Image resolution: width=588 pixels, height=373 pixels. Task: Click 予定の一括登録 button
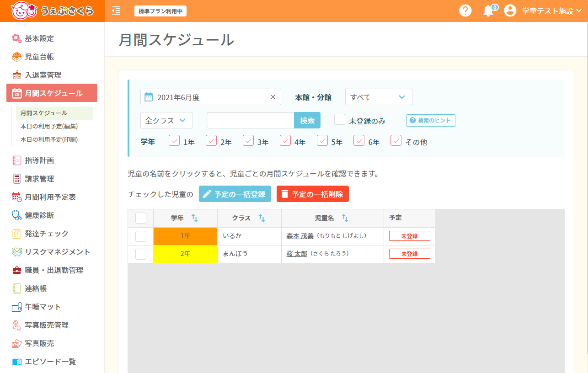[235, 194]
